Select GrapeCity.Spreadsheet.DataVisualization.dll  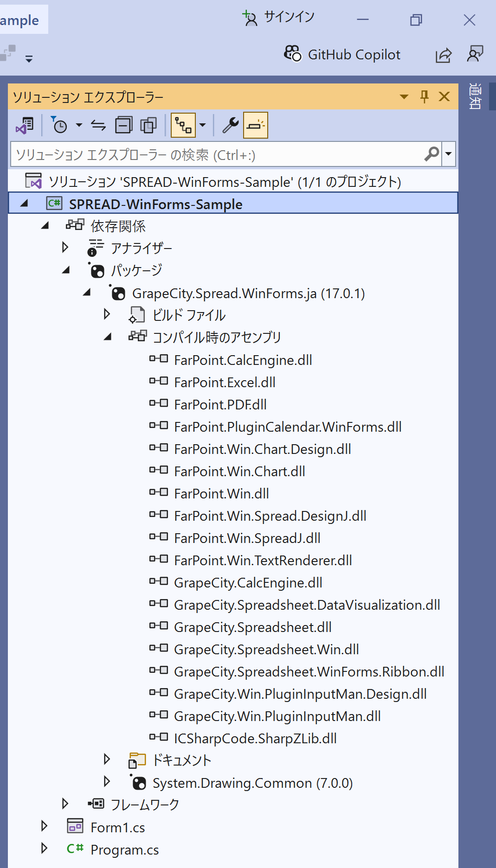[x=307, y=605]
